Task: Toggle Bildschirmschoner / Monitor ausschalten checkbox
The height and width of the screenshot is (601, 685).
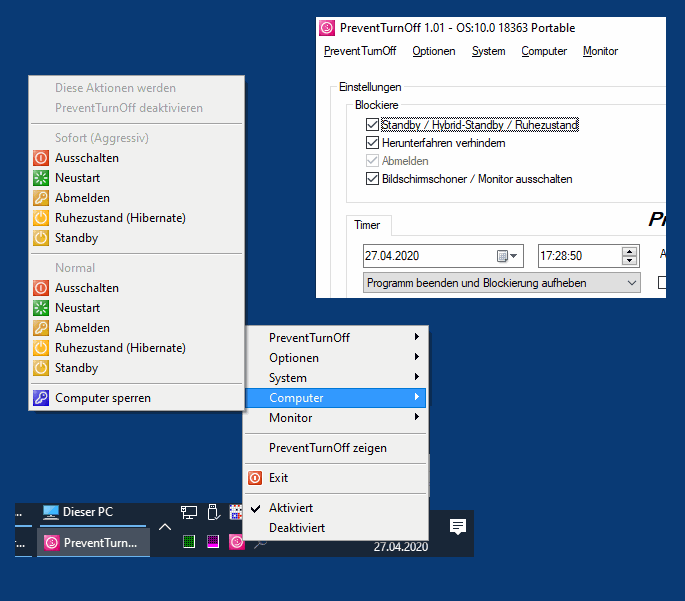Action: [372, 179]
